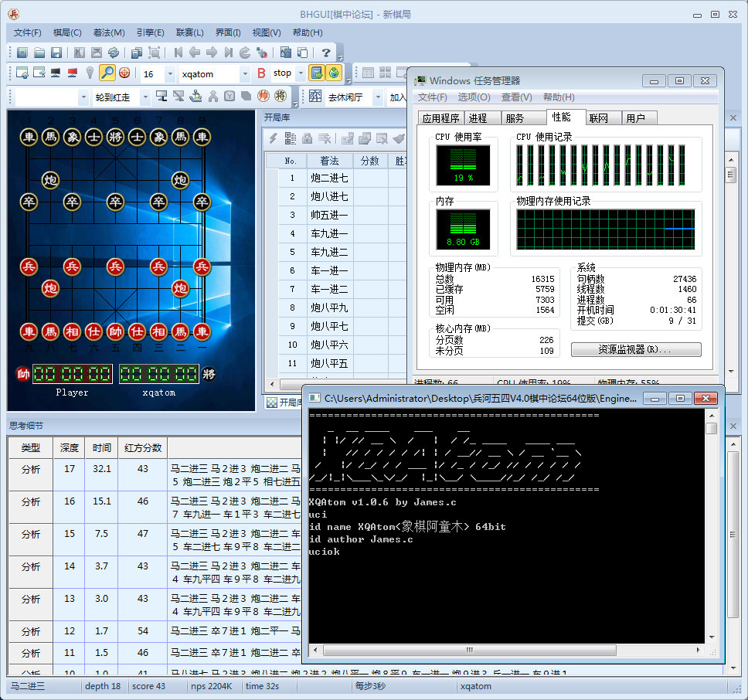Switch to the 应用程序 tab in Task Manager
748x700 pixels.
(440, 118)
